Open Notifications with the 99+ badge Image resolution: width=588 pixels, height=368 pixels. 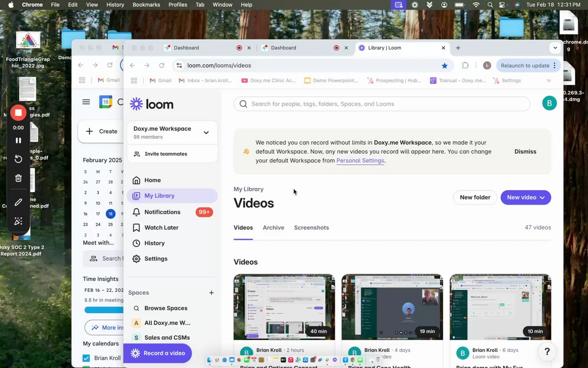click(172, 212)
